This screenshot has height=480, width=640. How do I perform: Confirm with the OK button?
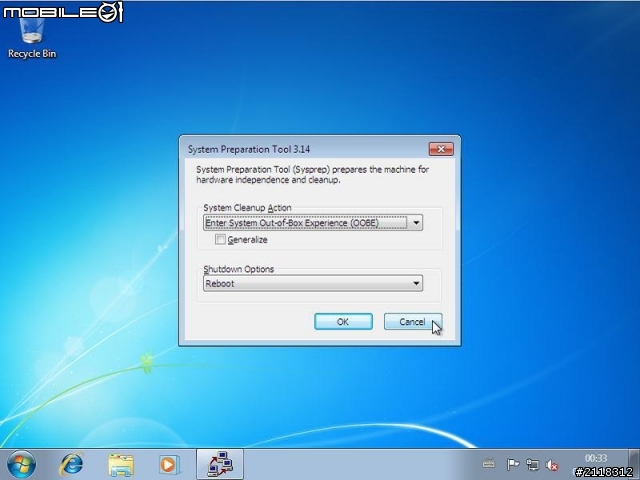[343, 322]
